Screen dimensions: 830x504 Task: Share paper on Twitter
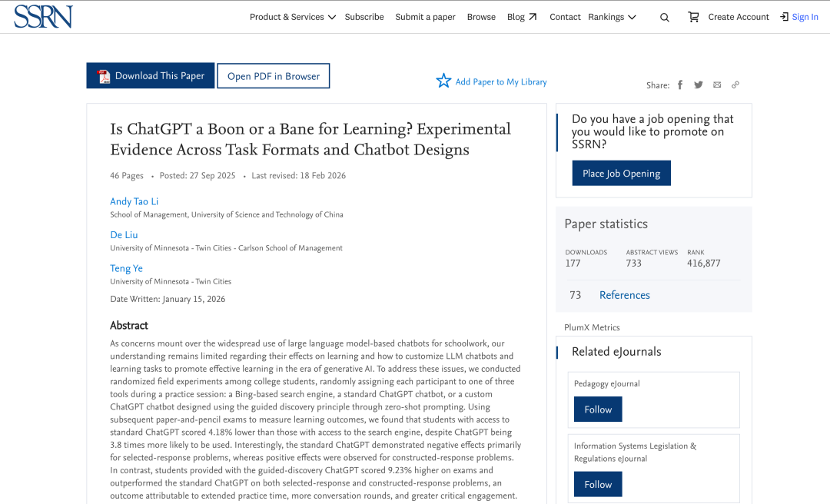pyautogui.click(x=699, y=85)
